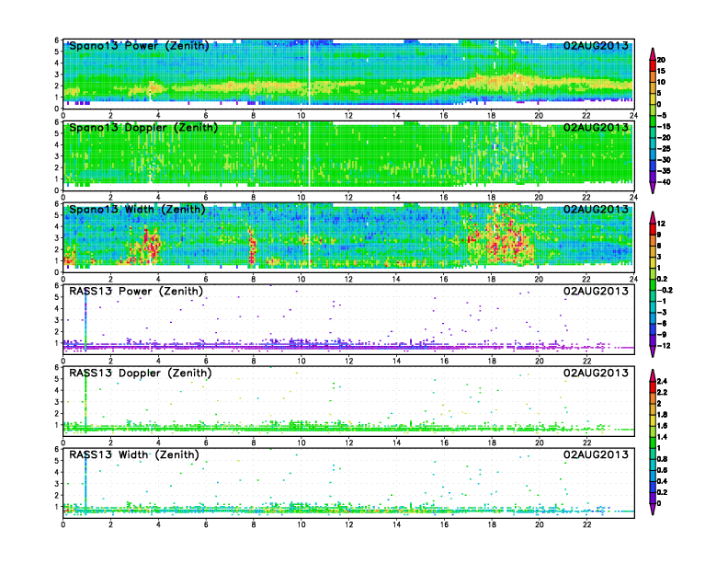Pick the red segment of the 20 to -40 color bar

[653, 65]
